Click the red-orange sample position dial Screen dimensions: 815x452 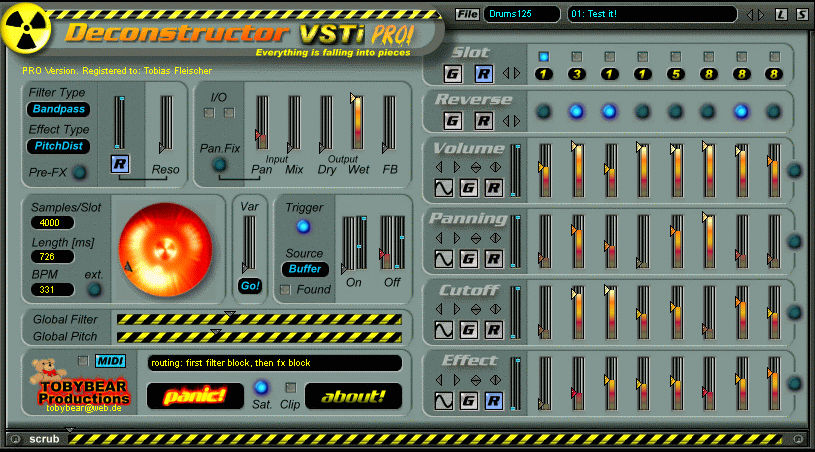pyautogui.click(x=165, y=250)
